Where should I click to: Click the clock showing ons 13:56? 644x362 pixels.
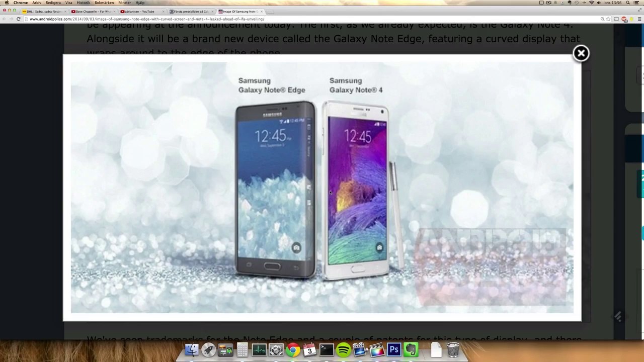pyautogui.click(x=613, y=3)
